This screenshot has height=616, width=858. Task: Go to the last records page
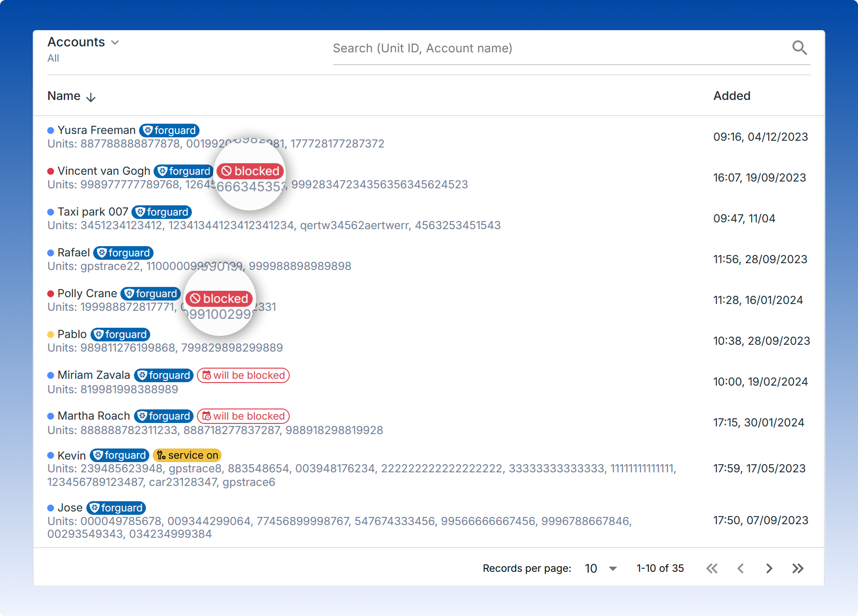tap(798, 568)
